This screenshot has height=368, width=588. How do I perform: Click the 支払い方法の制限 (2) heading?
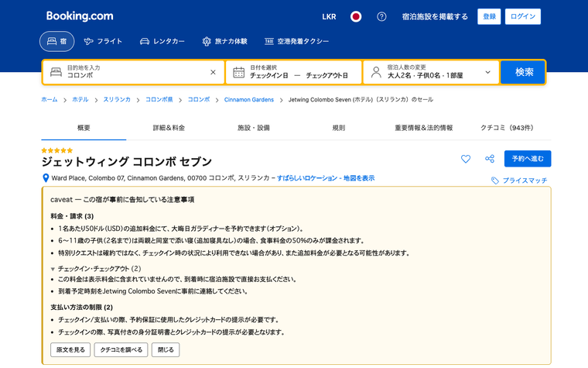[82, 307]
